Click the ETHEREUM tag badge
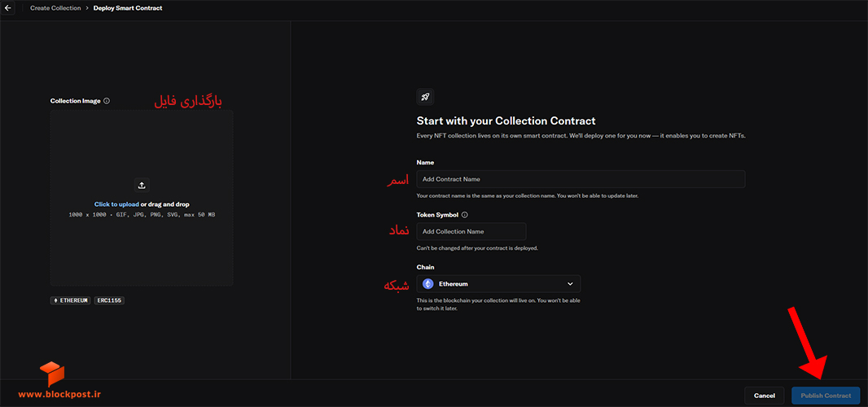Image resolution: width=868 pixels, height=407 pixels. pos(70,300)
